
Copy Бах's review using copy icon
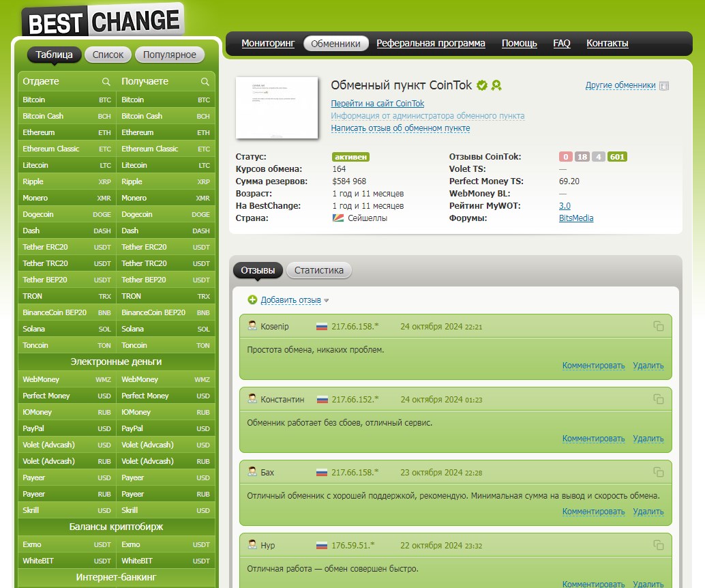[658, 472]
